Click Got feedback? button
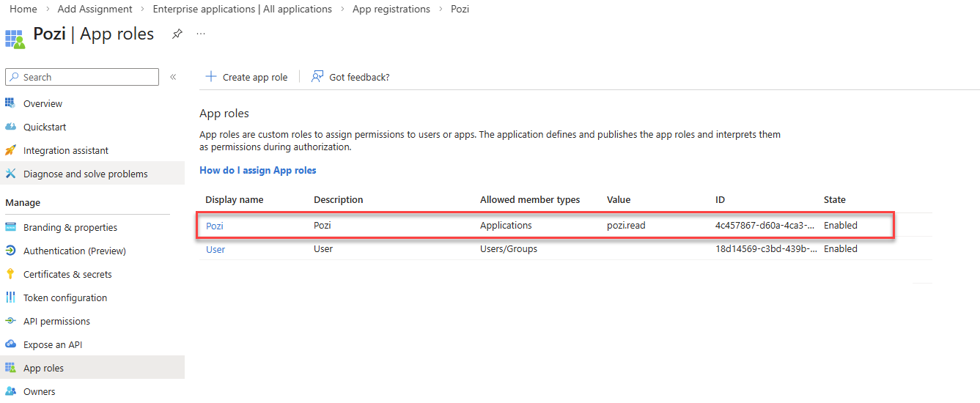Screen dimensions: 980x403 coord(350,77)
